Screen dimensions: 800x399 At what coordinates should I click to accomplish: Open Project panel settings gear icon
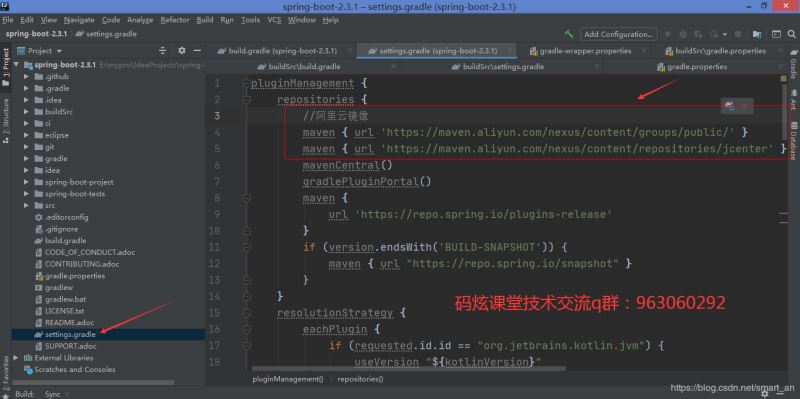182,51
